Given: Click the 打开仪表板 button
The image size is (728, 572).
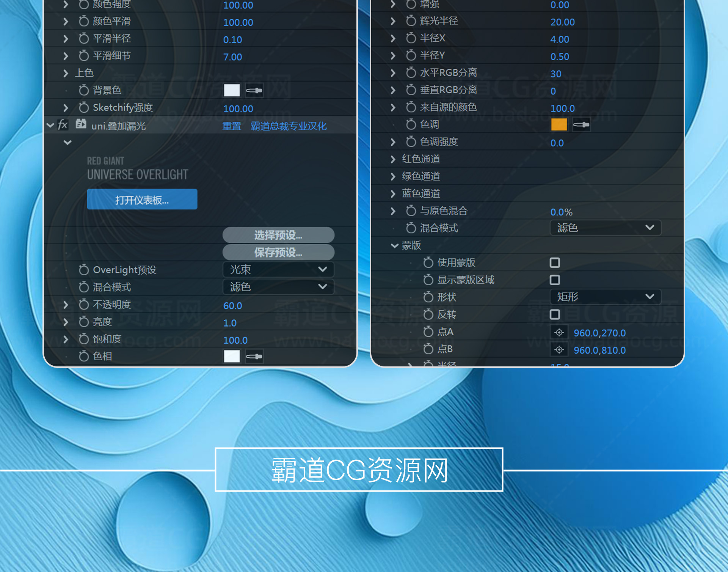Looking at the screenshot, I should [x=142, y=200].
